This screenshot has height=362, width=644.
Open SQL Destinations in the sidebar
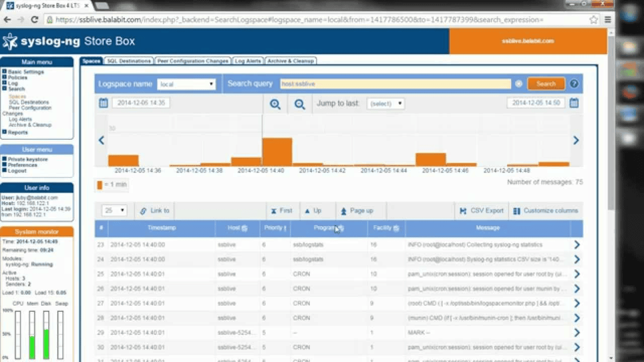coord(29,102)
